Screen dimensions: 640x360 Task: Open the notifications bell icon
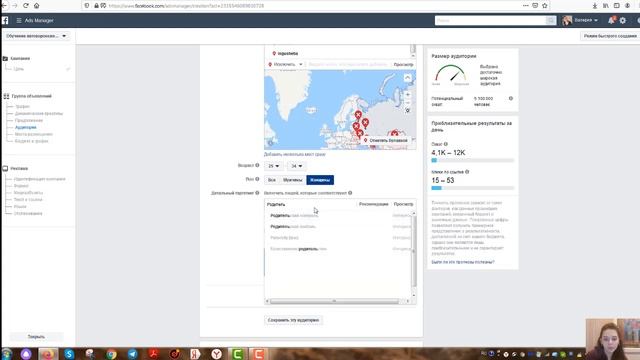coord(611,20)
